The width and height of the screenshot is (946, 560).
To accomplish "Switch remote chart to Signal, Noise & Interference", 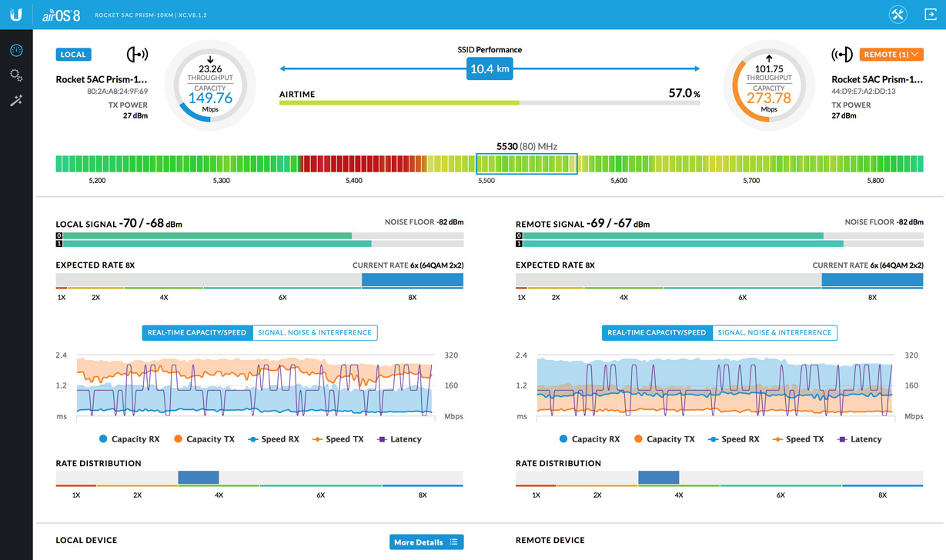I will (775, 333).
